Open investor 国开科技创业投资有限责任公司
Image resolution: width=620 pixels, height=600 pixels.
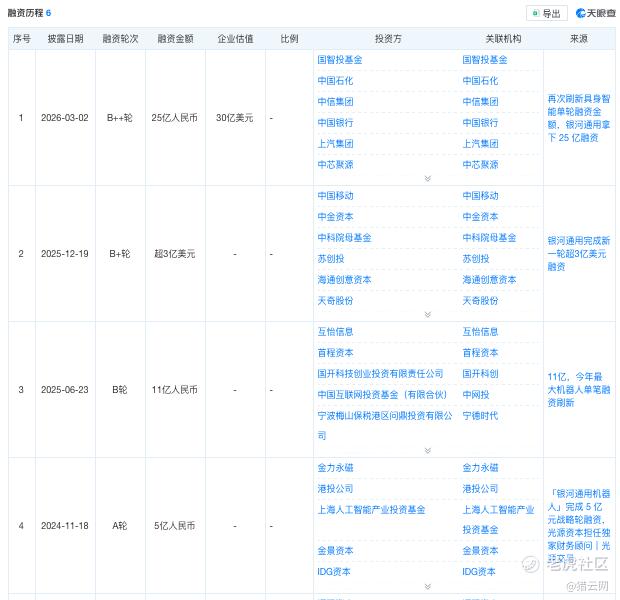click(380, 374)
